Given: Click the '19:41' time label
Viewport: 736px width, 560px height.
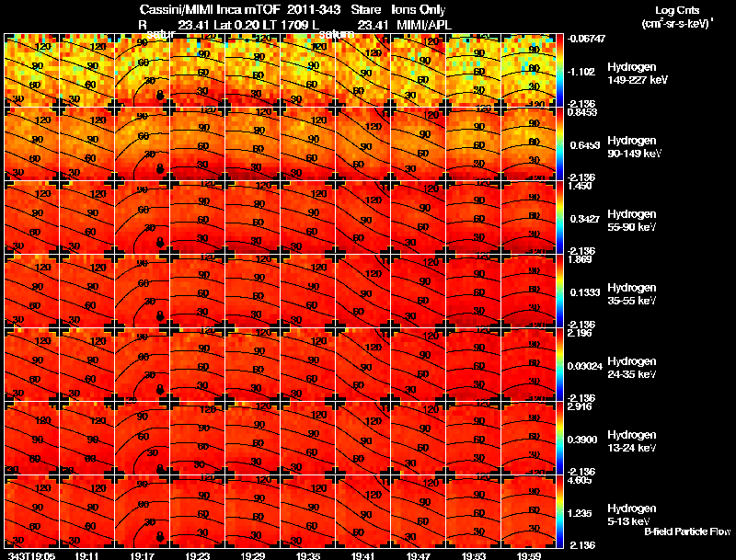Looking at the screenshot, I should 363,555.
